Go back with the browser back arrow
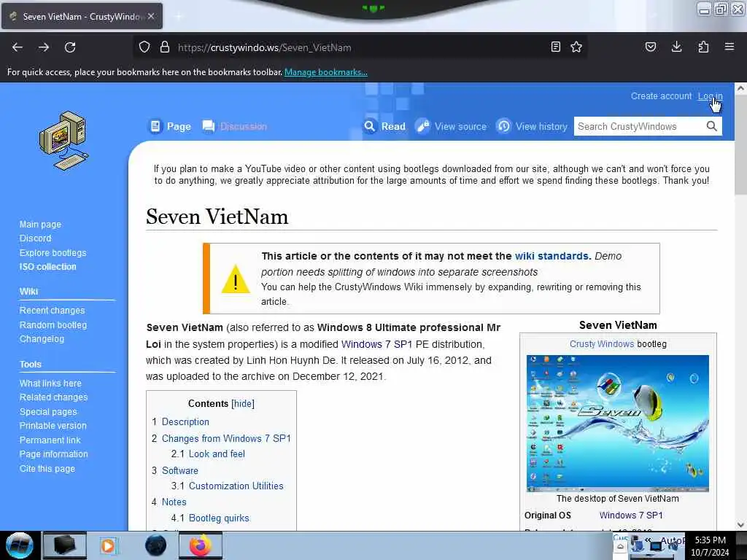 point(18,47)
